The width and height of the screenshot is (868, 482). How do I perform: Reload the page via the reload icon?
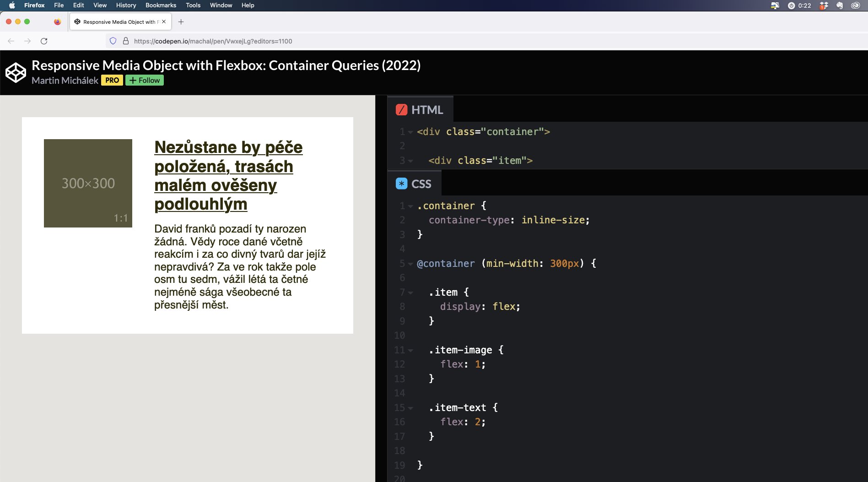43,41
